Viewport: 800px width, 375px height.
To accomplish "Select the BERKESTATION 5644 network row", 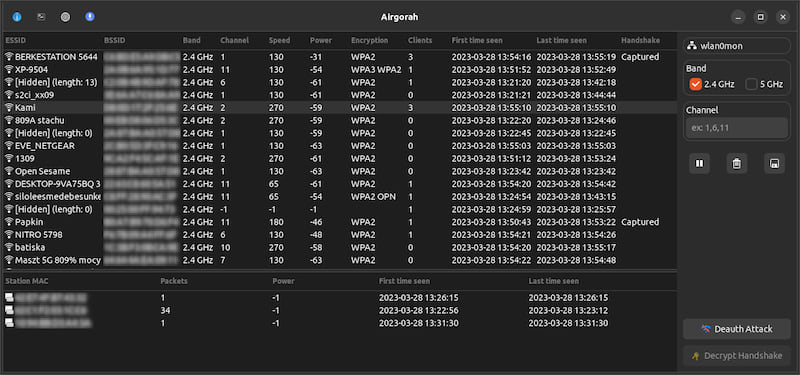I will pyautogui.click(x=339, y=57).
